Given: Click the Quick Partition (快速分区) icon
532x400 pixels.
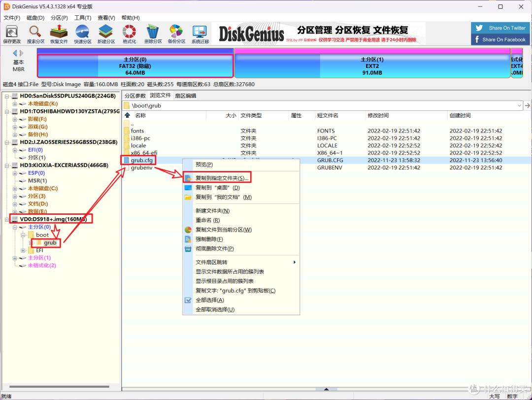Looking at the screenshot, I should coord(82,33).
